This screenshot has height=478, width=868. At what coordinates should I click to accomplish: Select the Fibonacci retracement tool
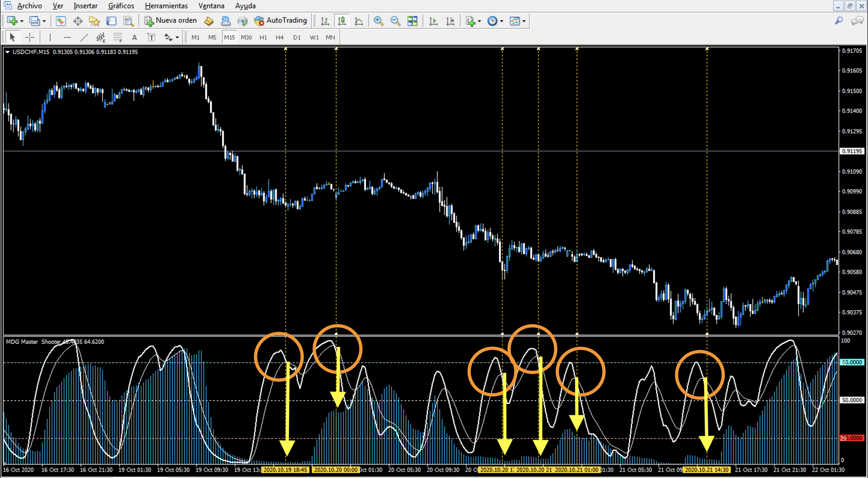coord(118,37)
